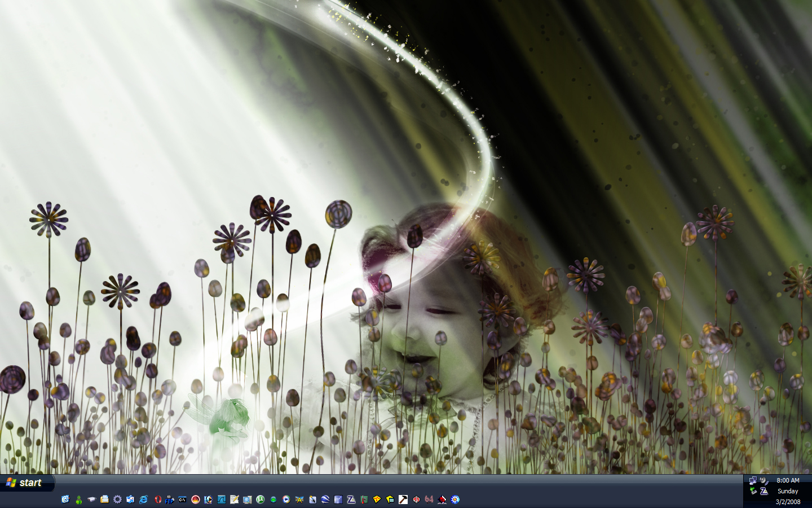This screenshot has width=812, height=508.
Task: Launch the FTP client icon
Action: click(x=170, y=500)
